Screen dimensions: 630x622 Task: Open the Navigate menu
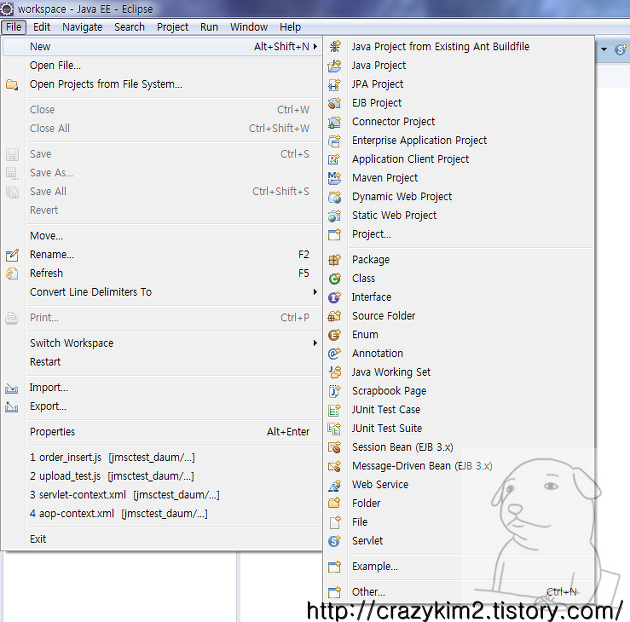[82, 27]
